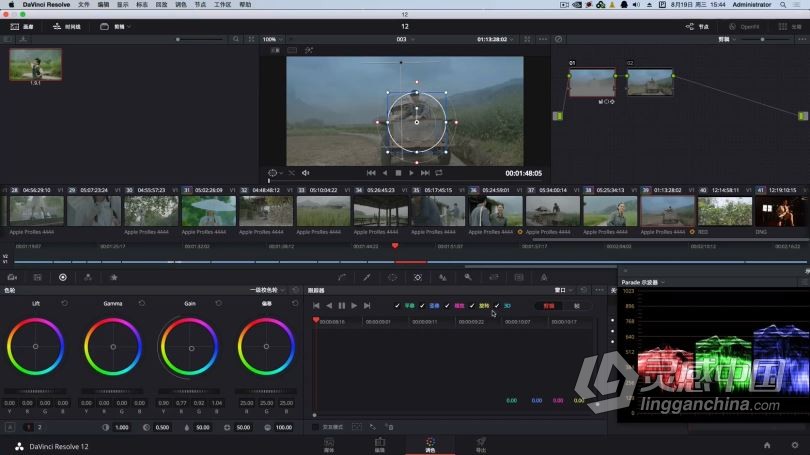Open the Key palette
The image size is (810, 455).
coord(468,277)
